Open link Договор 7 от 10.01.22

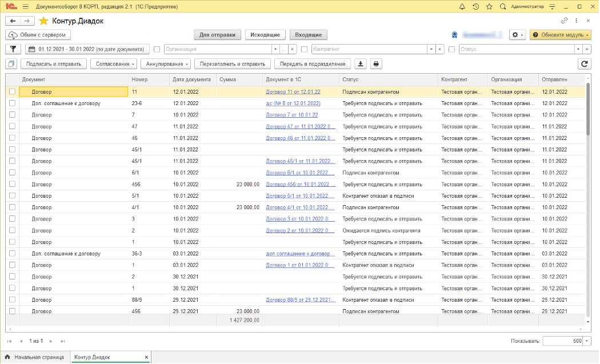click(292, 115)
